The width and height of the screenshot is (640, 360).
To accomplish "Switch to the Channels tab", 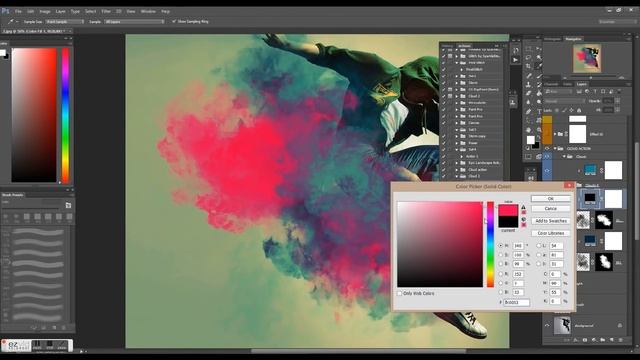I will pyautogui.click(x=552, y=84).
